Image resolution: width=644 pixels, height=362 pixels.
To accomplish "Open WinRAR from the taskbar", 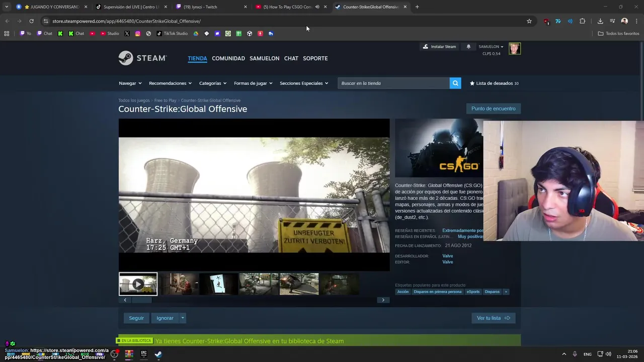I will click(x=129, y=354).
